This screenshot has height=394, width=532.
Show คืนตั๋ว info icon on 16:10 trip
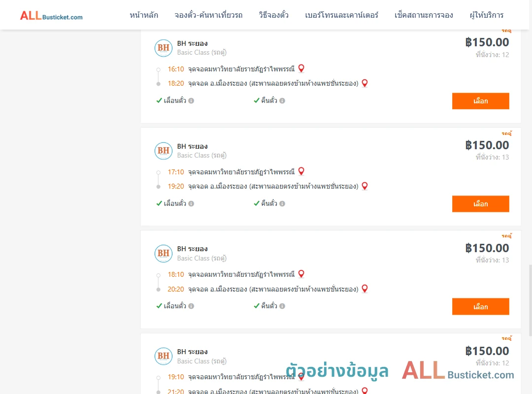pyautogui.click(x=282, y=101)
